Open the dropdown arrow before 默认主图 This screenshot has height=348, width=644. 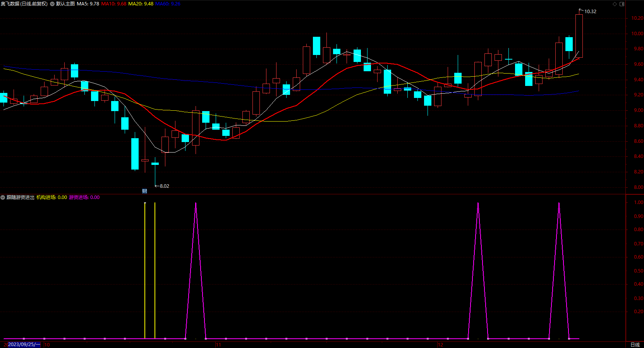[52, 4]
